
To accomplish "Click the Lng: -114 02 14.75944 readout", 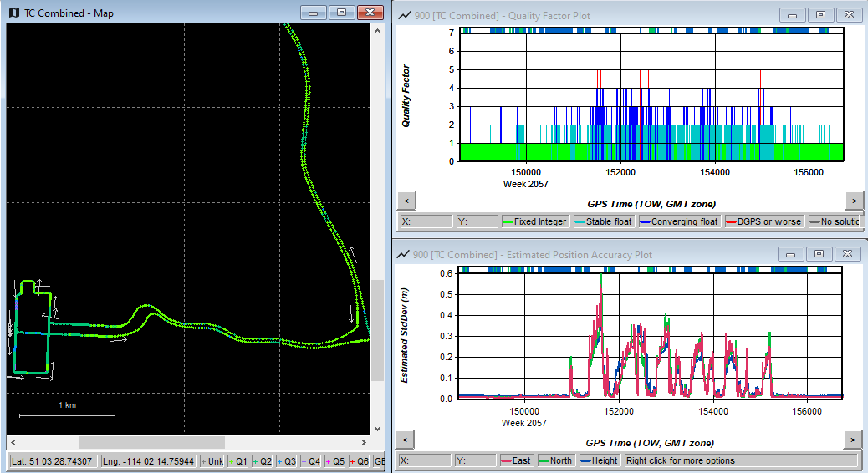I will point(148,460).
